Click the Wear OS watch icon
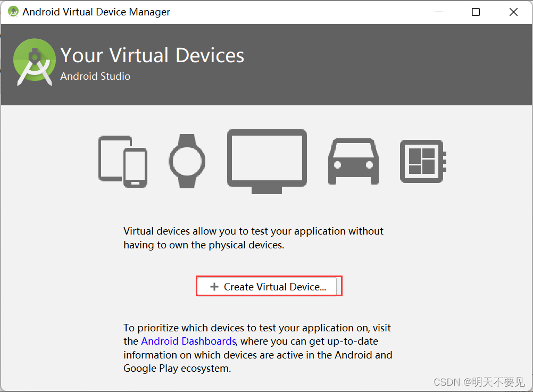Viewport: 533px width, 392px height. (187, 161)
